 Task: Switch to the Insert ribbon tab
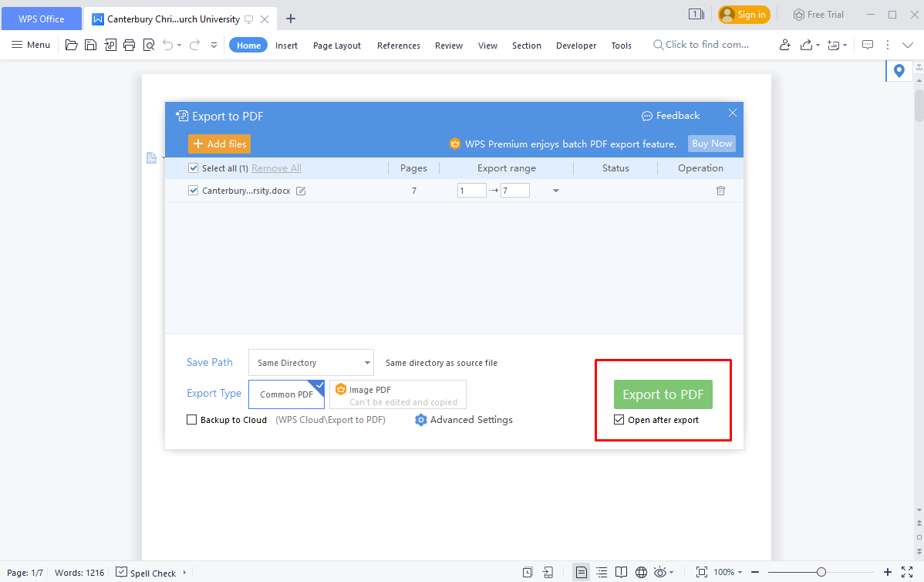click(286, 45)
